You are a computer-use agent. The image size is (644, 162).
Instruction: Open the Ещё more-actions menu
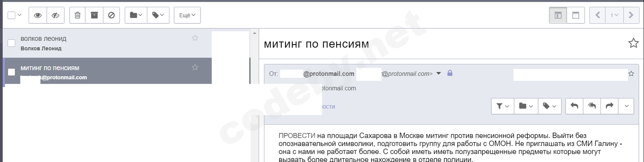(x=187, y=15)
